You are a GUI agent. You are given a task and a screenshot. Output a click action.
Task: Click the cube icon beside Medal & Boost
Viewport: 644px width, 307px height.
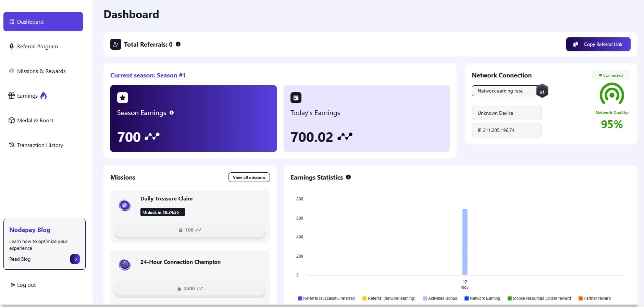12,120
